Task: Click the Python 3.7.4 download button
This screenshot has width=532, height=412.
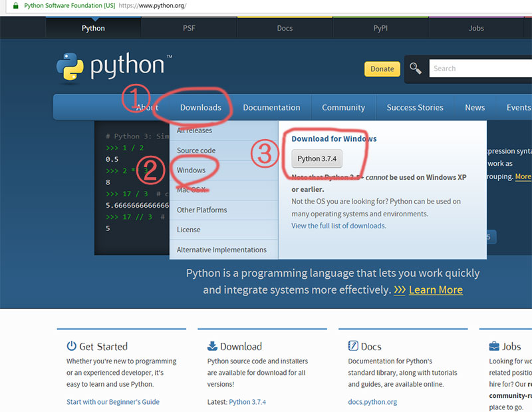Action: pos(317,158)
